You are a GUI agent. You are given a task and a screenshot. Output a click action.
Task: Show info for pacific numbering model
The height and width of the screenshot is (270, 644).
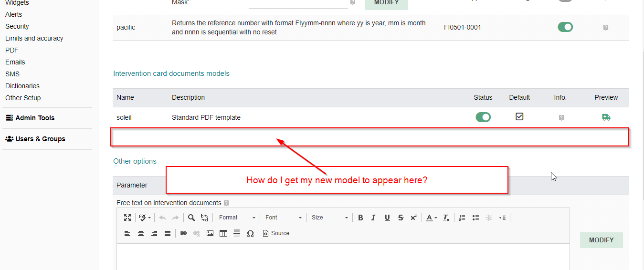[x=606, y=28]
